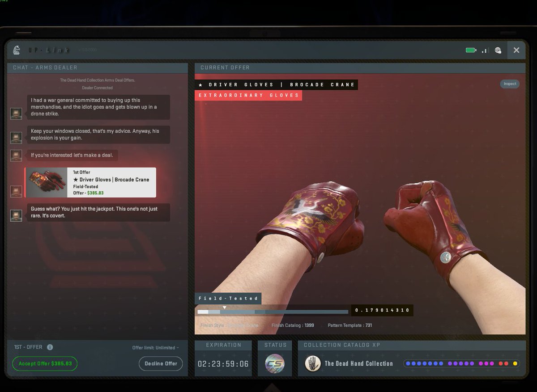The width and height of the screenshot is (537, 392).
Task: Click dealer avatar beside the war general message
Action: [16, 114]
